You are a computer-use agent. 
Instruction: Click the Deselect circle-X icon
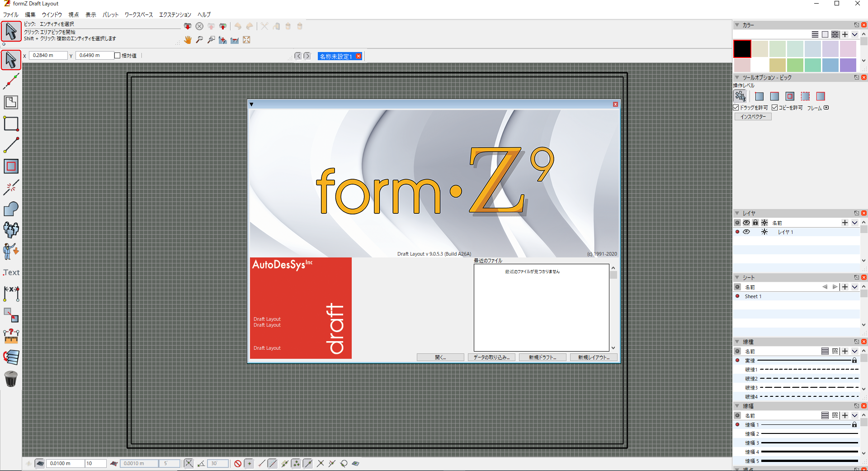199,26
